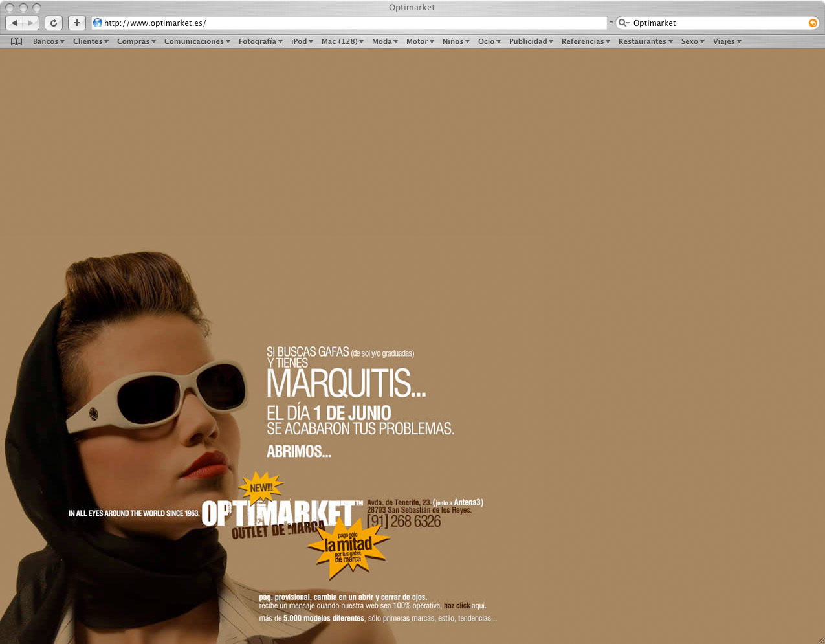Open the Restaurantes bookmarks folder
This screenshot has width=825, height=644.
click(x=646, y=41)
